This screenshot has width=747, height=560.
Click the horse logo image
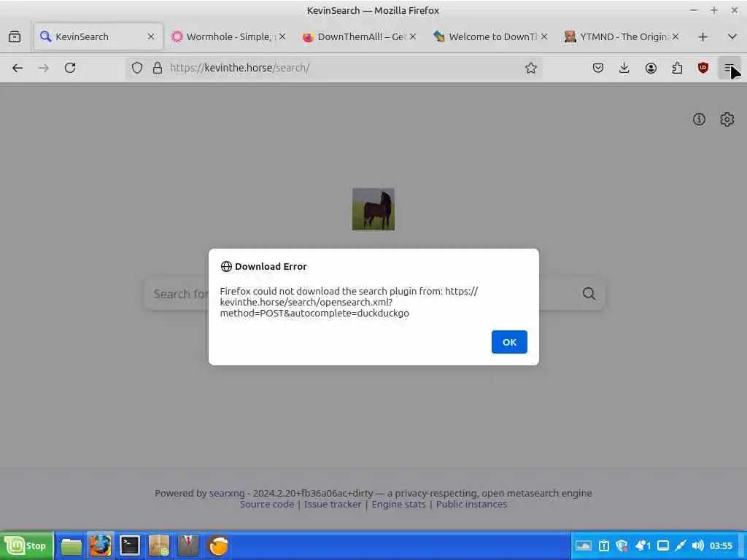coord(373,209)
